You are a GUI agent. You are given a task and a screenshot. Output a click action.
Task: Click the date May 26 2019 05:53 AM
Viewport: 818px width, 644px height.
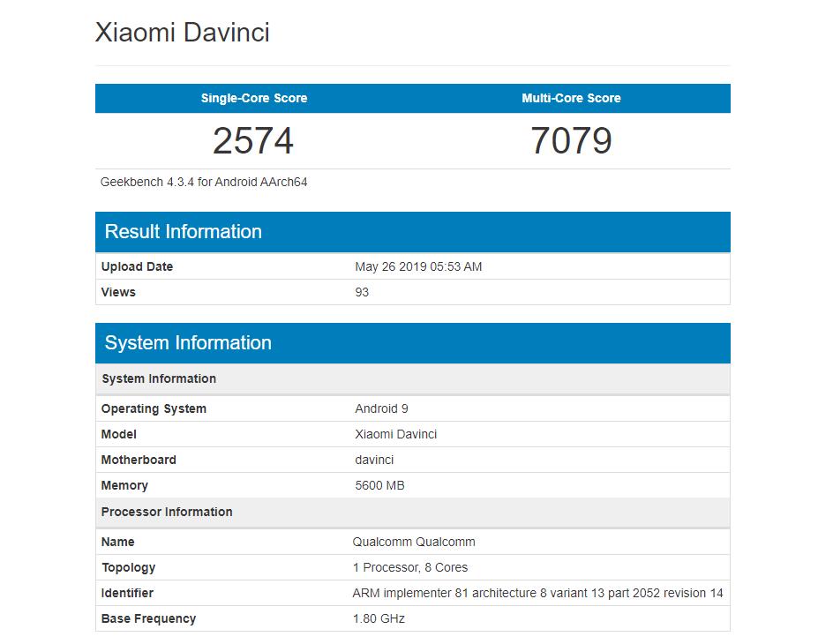pos(418,266)
